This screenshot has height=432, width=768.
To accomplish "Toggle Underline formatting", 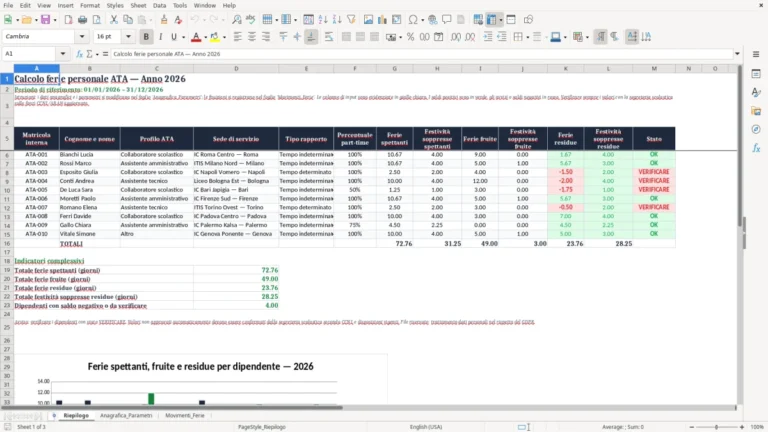I will 173,37.
